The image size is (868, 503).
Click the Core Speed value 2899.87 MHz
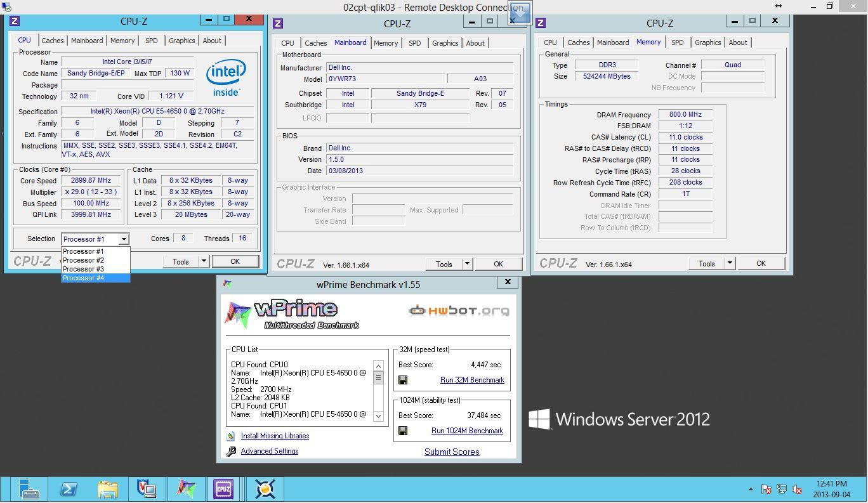(91, 181)
